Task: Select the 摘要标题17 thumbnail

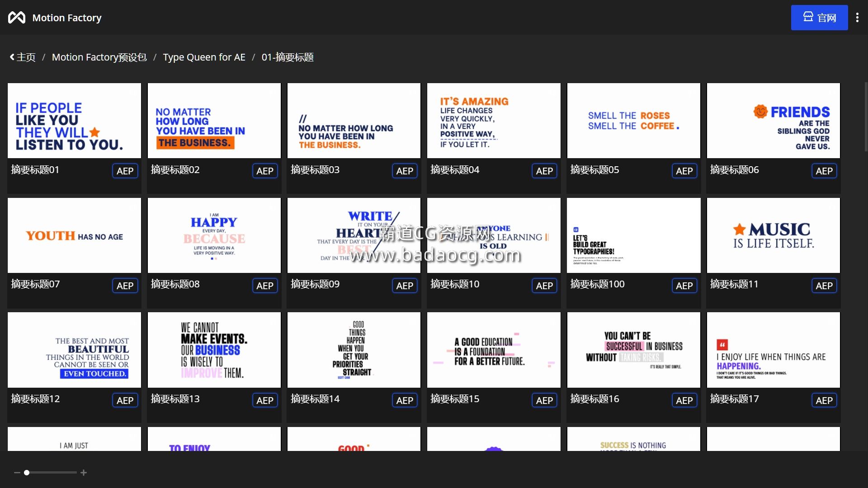Action: point(774,350)
